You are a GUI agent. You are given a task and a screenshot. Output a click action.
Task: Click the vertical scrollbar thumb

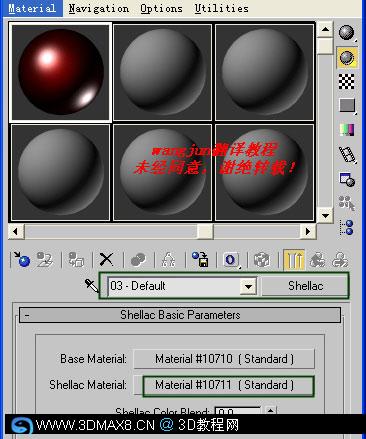click(325, 46)
